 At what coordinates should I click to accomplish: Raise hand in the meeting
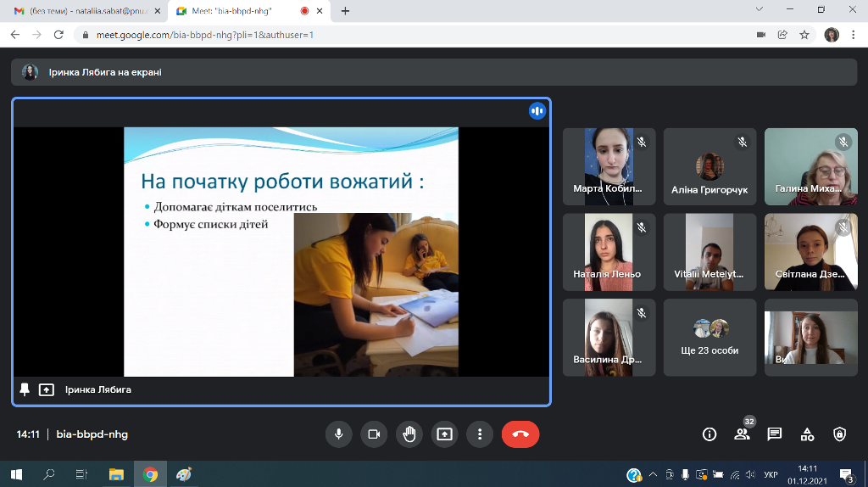tap(409, 434)
